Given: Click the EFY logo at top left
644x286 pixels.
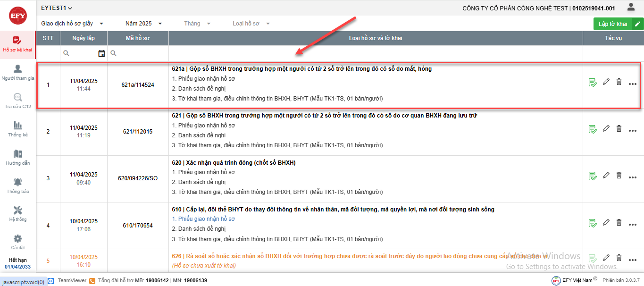Looking at the screenshot, I should click(18, 16).
